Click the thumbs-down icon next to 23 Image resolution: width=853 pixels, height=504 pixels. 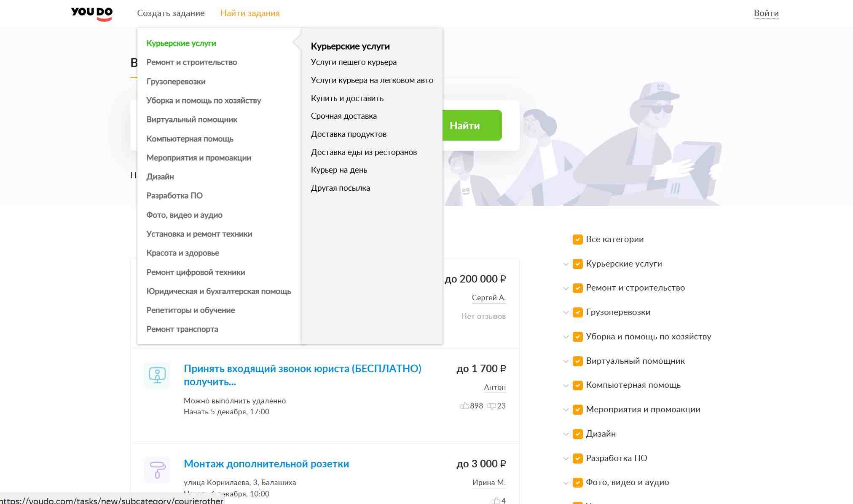(491, 406)
